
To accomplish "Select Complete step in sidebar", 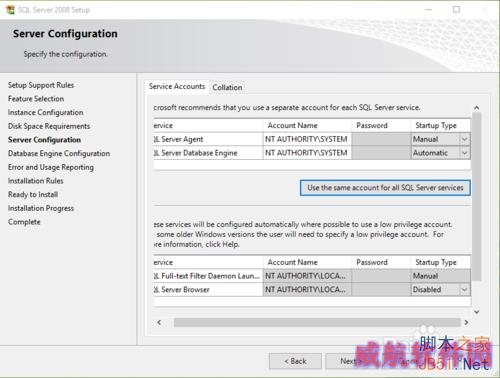I will 24,222.
